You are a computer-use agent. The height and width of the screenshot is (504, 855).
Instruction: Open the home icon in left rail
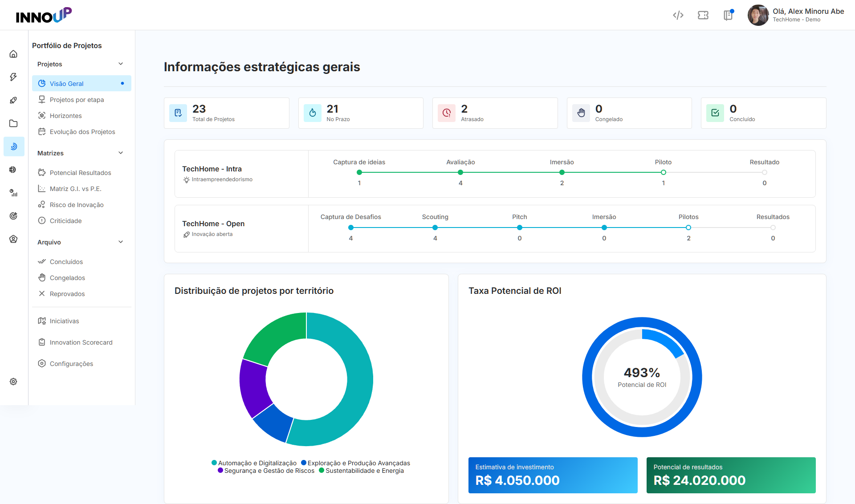(13, 54)
